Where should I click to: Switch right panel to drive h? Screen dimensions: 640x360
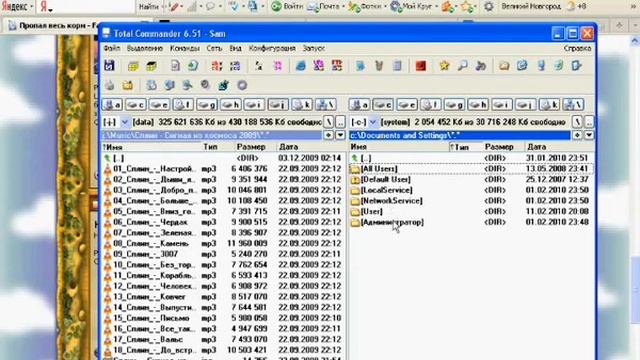tap(478, 105)
